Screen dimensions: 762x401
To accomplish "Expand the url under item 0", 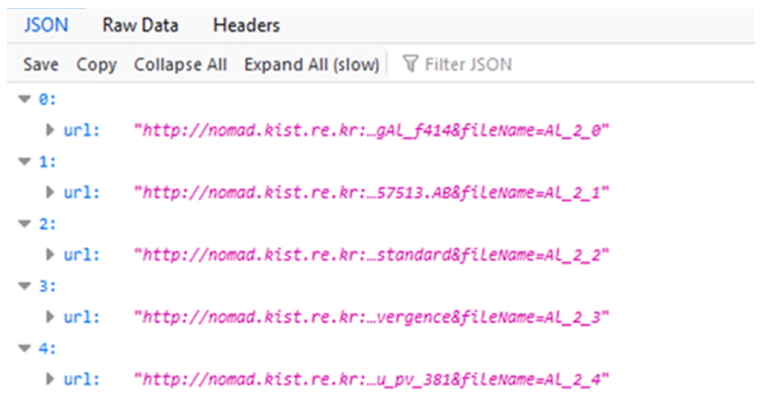I will coord(50,131).
